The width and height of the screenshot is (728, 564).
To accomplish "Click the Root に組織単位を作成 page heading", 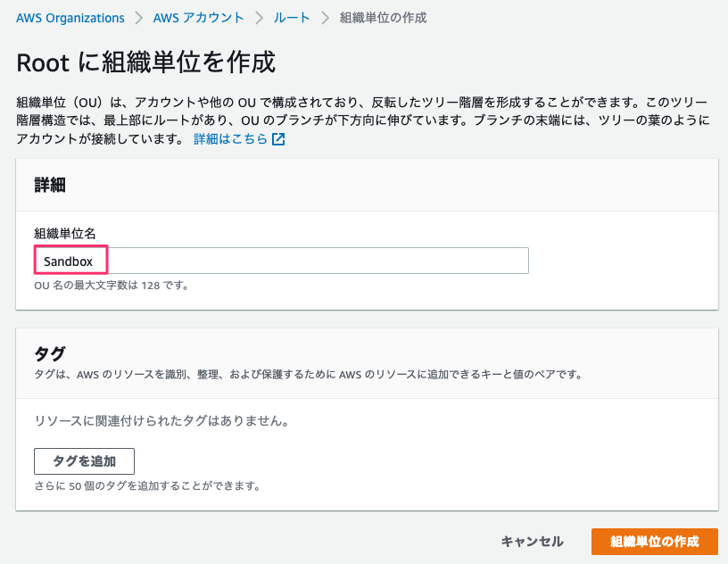I will click(146, 62).
